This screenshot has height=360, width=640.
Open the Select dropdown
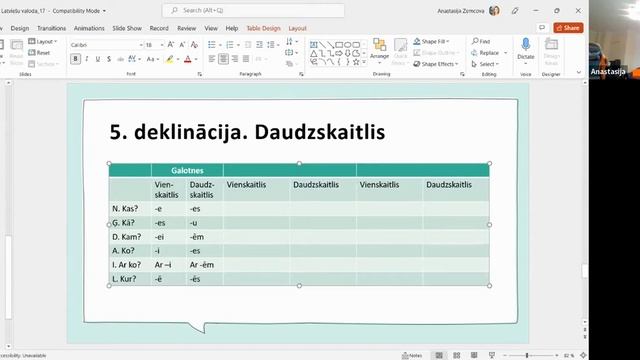pyautogui.click(x=485, y=64)
